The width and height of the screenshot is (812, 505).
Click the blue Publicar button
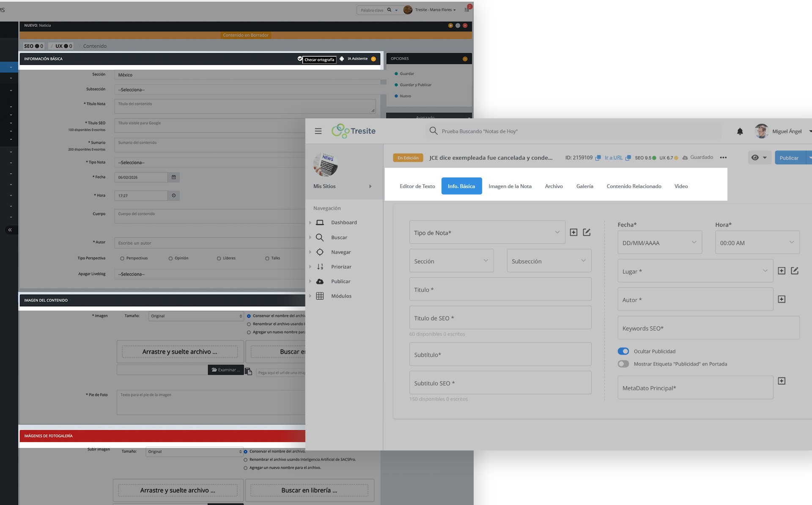pyautogui.click(x=789, y=158)
